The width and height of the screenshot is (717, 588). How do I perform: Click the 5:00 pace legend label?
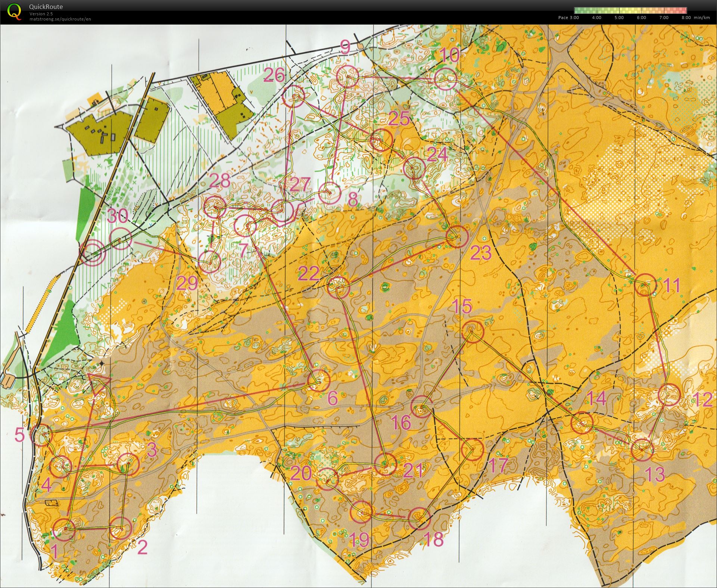[x=619, y=18]
